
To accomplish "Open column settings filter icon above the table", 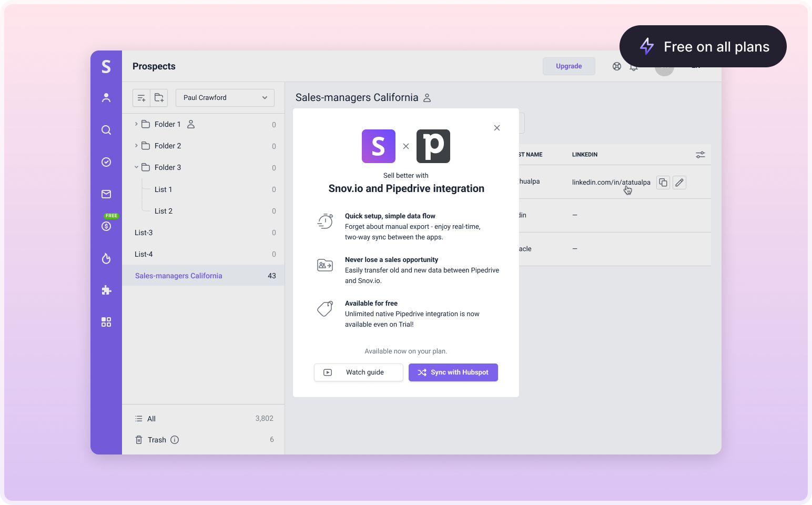I will [700, 155].
